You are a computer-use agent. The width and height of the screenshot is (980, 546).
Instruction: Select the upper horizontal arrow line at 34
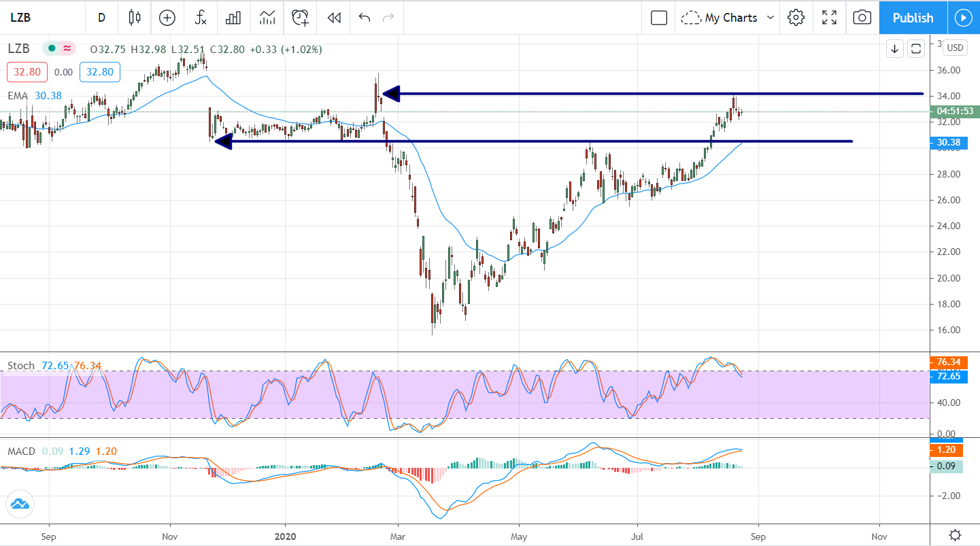[x=654, y=93]
